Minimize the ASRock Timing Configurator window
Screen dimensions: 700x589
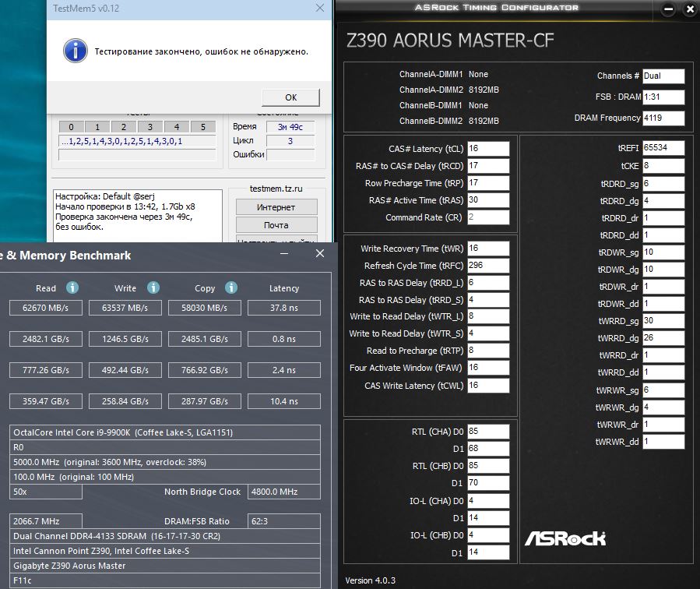pyautogui.click(x=668, y=9)
